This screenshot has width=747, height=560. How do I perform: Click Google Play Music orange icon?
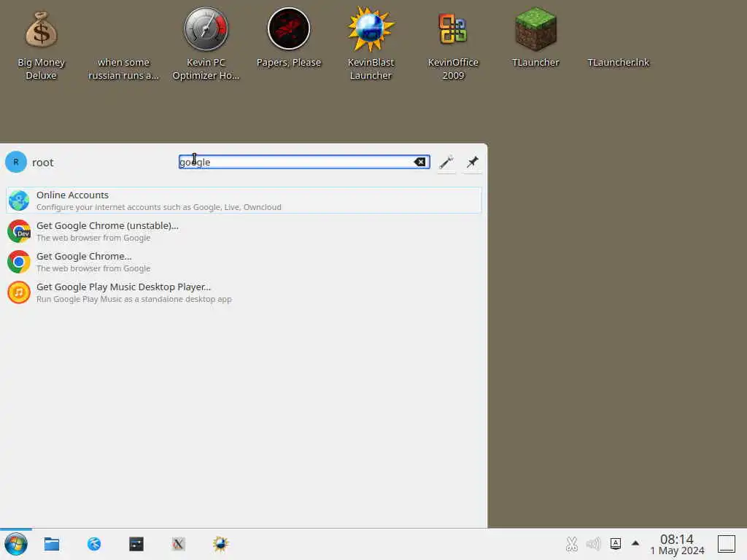point(19,292)
